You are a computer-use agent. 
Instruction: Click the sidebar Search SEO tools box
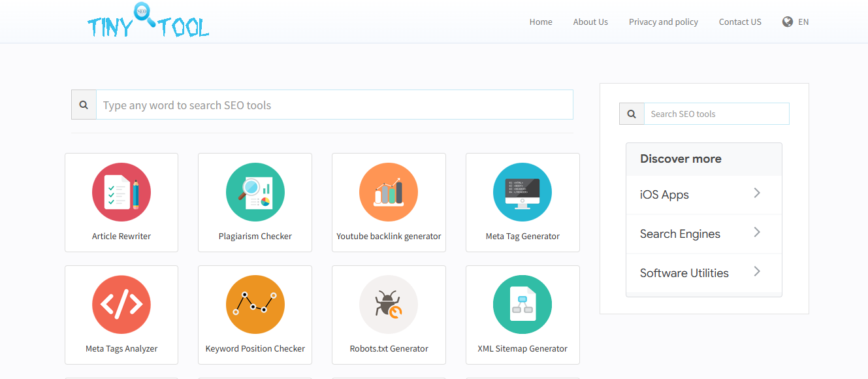716,114
